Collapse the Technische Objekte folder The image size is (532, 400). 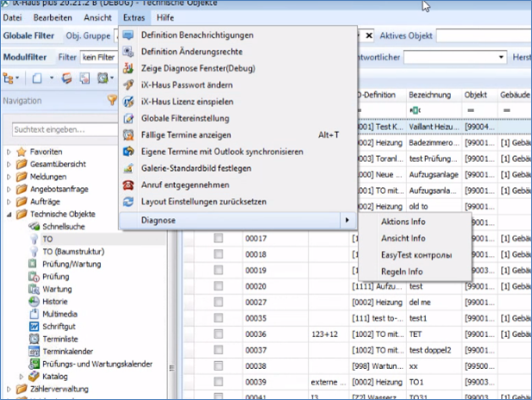9,214
